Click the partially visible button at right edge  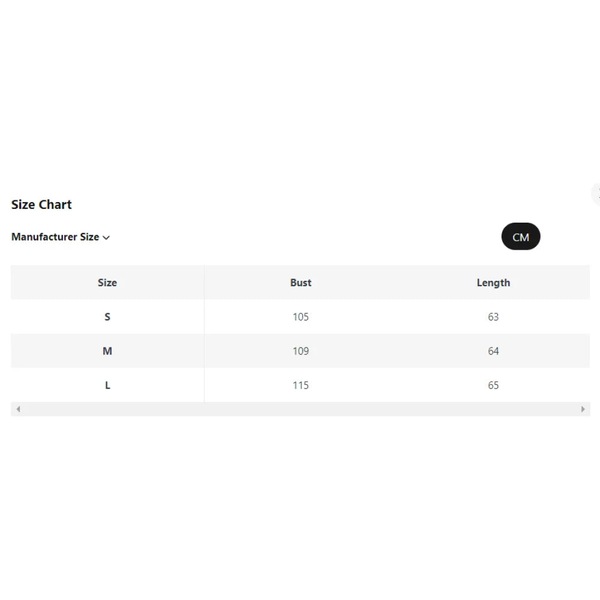click(x=596, y=194)
